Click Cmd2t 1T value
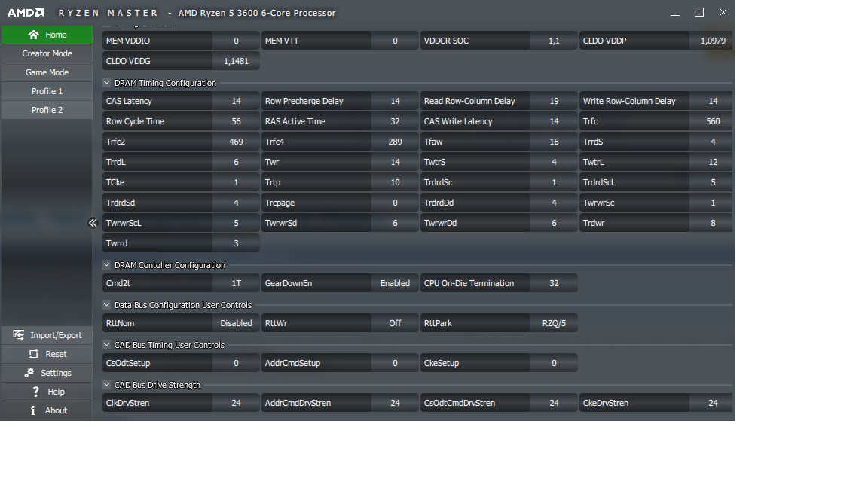The width and height of the screenshot is (868, 488). (x=237, y=283)
